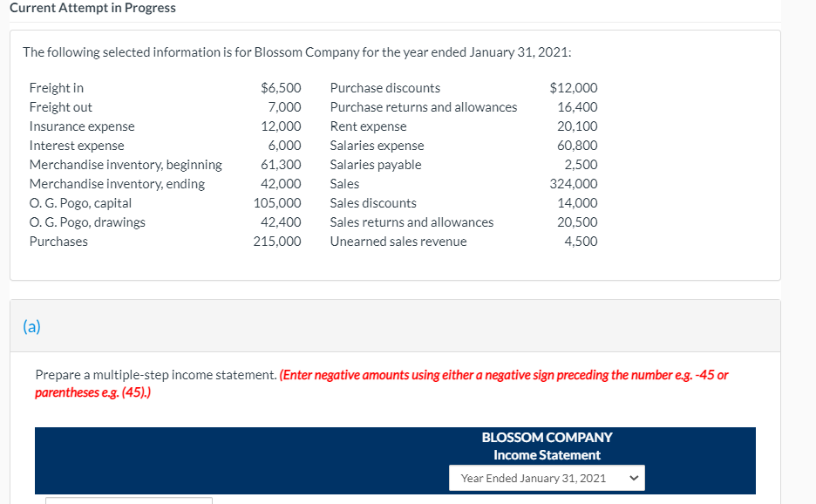Click the BLOSSOM COMPANY title
The width and height of the screenshot is (816, 504).
tap(547, 437)
